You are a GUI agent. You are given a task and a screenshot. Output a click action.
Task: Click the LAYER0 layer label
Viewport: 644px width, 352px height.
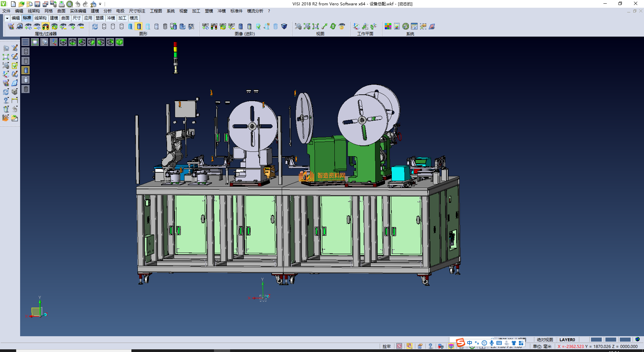coord(567,340)
